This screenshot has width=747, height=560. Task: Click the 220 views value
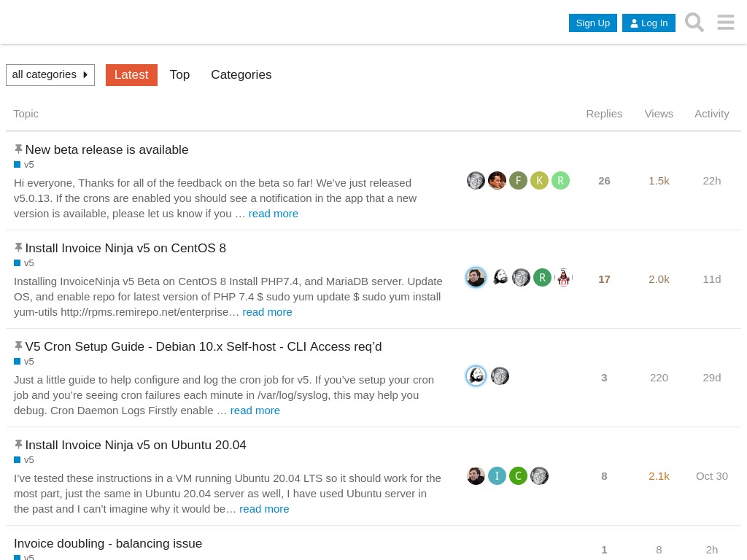(x=659, y=378)
